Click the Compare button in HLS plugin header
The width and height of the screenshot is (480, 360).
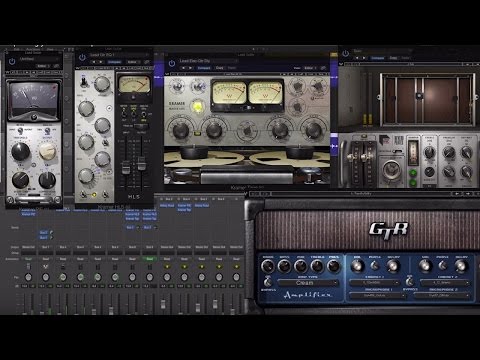click(x=114, y=62)
